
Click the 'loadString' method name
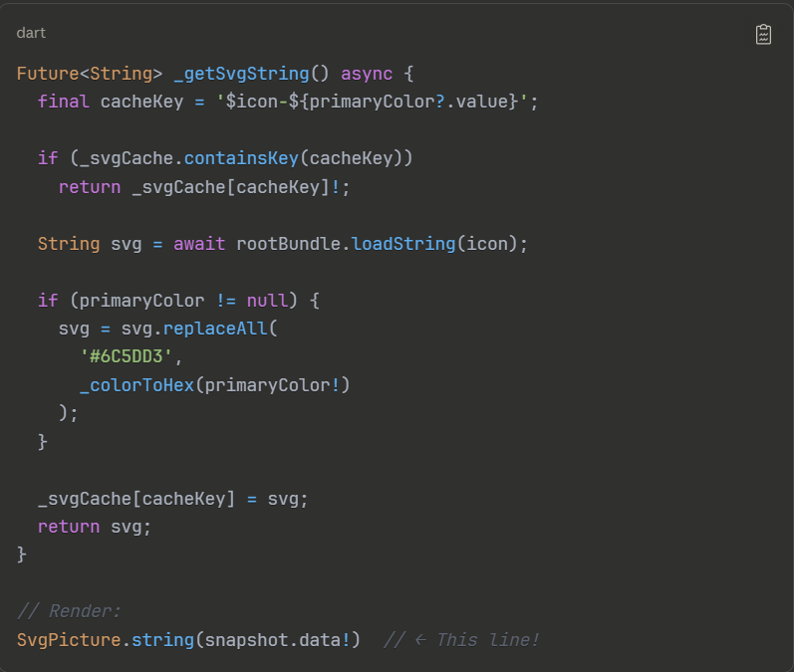click(x=403, y=244)
